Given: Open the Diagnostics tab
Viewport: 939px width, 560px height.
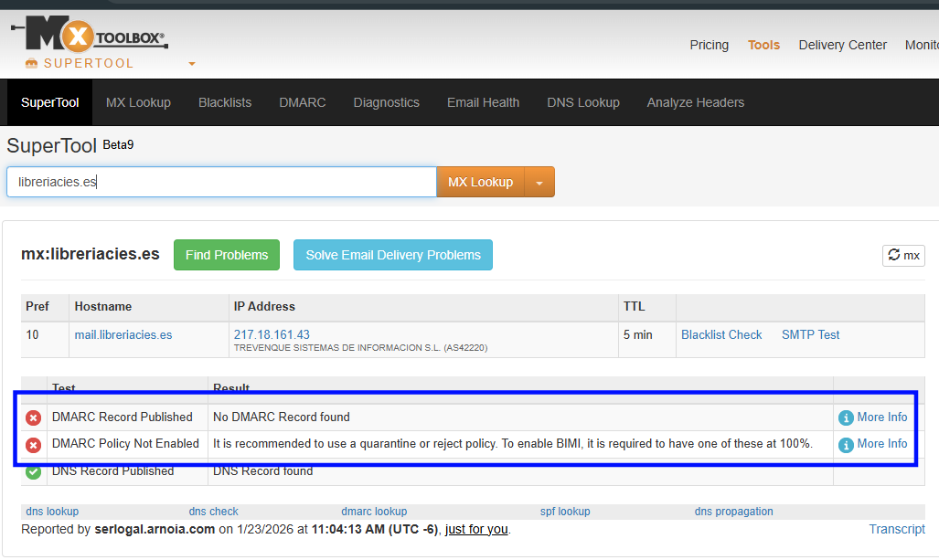Looking at the screenshot, I should coord(386,102).
